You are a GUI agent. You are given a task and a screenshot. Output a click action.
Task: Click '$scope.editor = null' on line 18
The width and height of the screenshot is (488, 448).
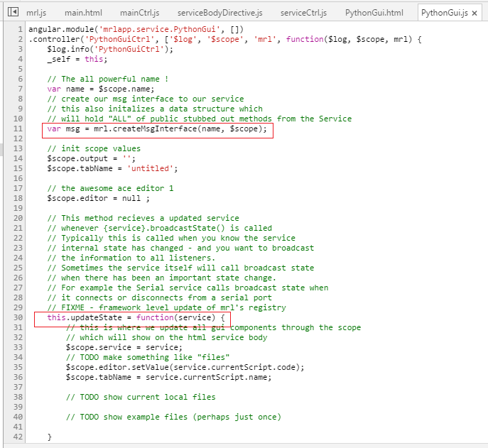tap(94, 199)
